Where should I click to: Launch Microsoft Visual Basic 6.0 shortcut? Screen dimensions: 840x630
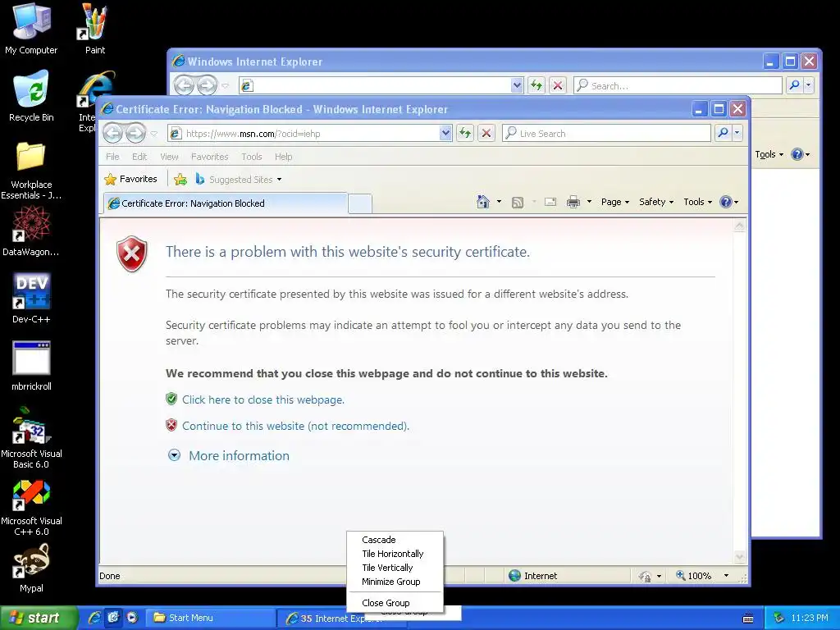pos(31,438)
